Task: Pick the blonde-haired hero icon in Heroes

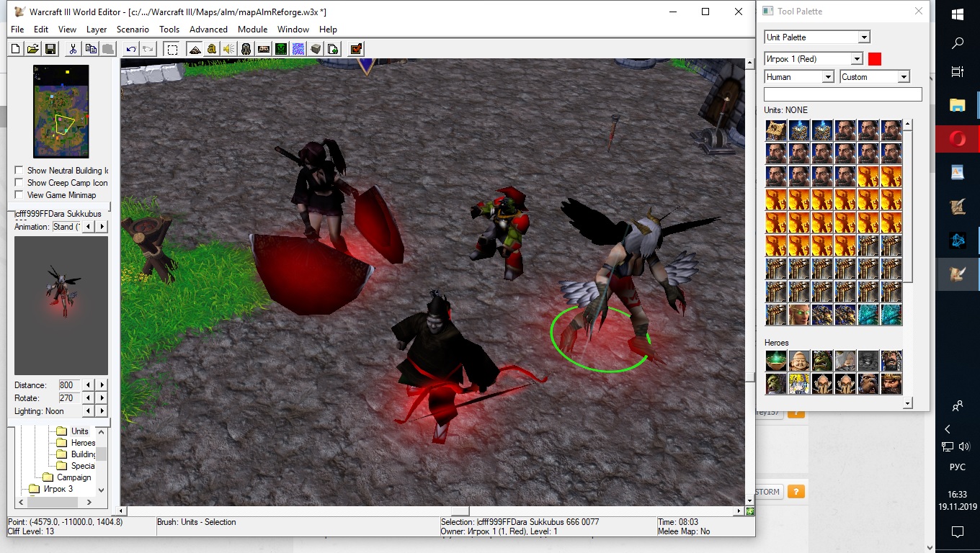Action: tap(799, 384)
